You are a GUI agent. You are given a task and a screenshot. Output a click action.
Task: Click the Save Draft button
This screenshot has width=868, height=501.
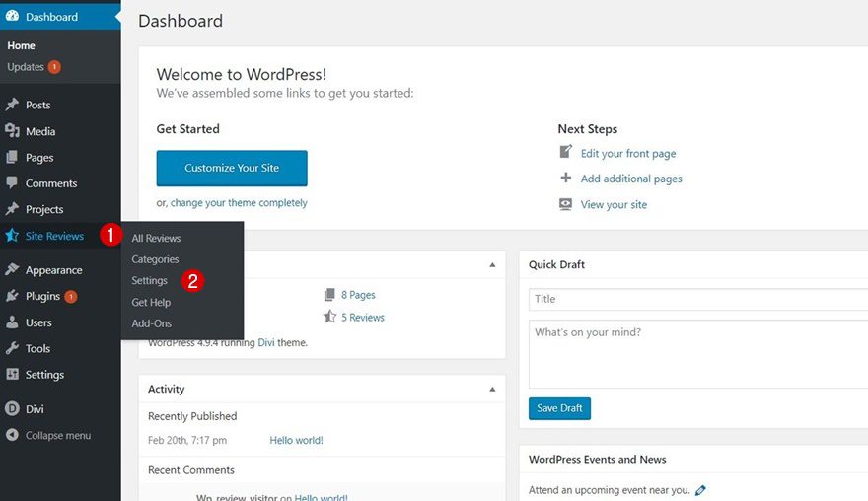tap(559, 408)
